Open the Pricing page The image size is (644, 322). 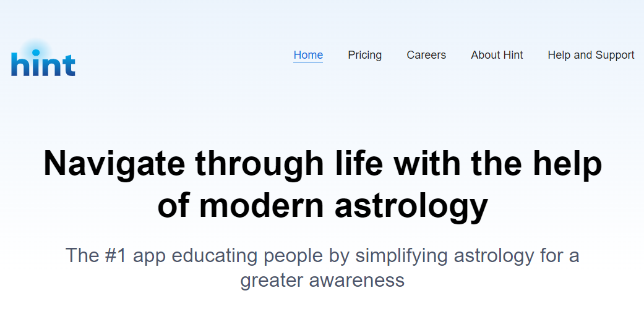click(x=365, y=55)
